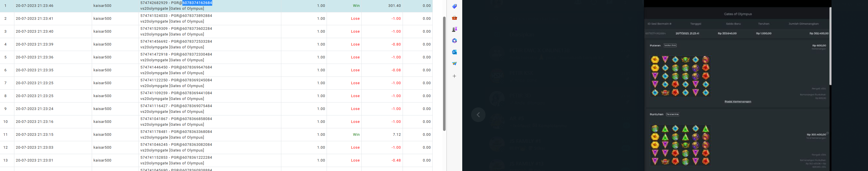Open the red toolbox sidebar icon
This screenshot has width=868, height=171.
click(x=455, y=18)
